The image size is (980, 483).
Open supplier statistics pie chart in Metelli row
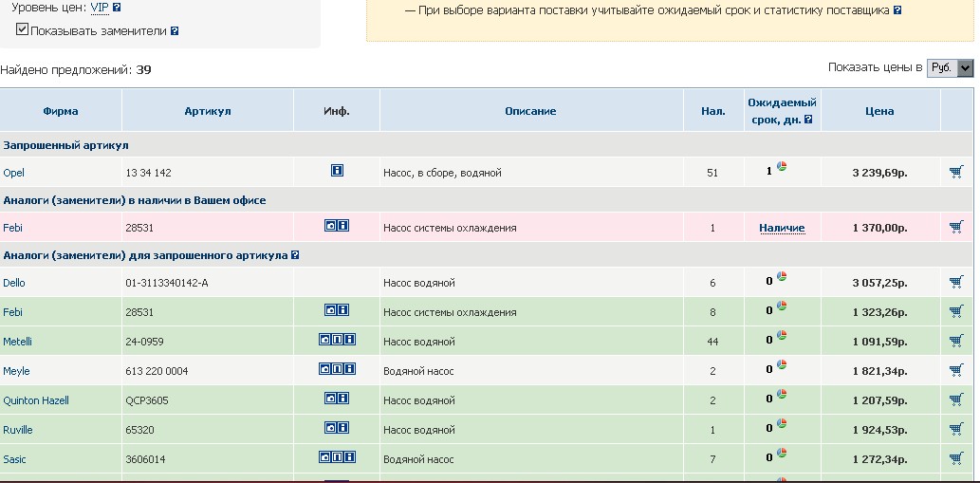782,335
